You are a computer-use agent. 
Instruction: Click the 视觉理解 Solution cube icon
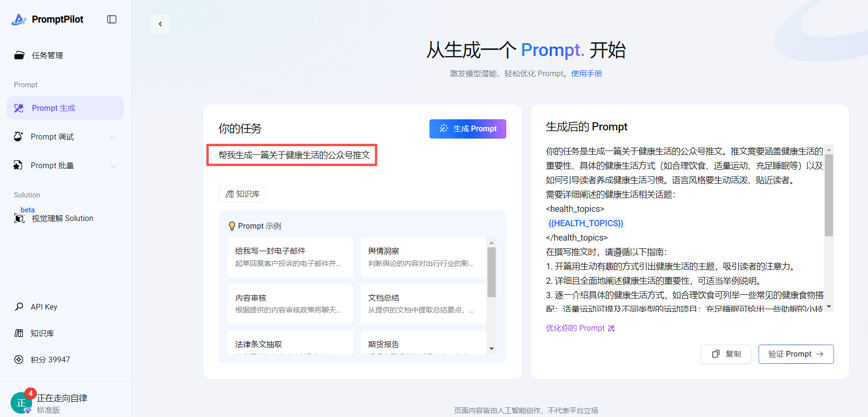(19, 219)
